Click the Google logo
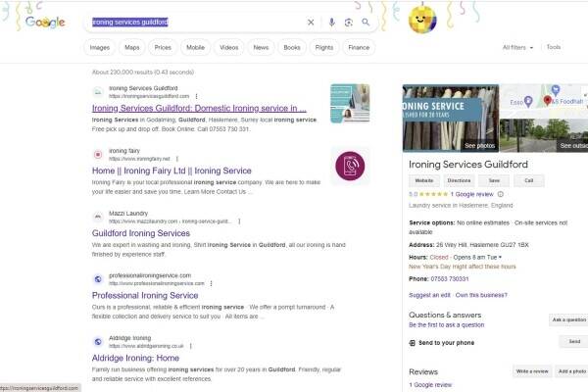This screenshot has width=588, height=392. coord(45,23)
